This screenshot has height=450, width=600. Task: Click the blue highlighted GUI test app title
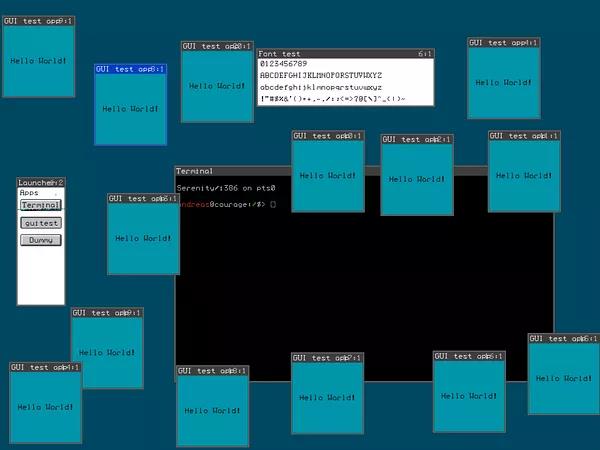(130, 69)
